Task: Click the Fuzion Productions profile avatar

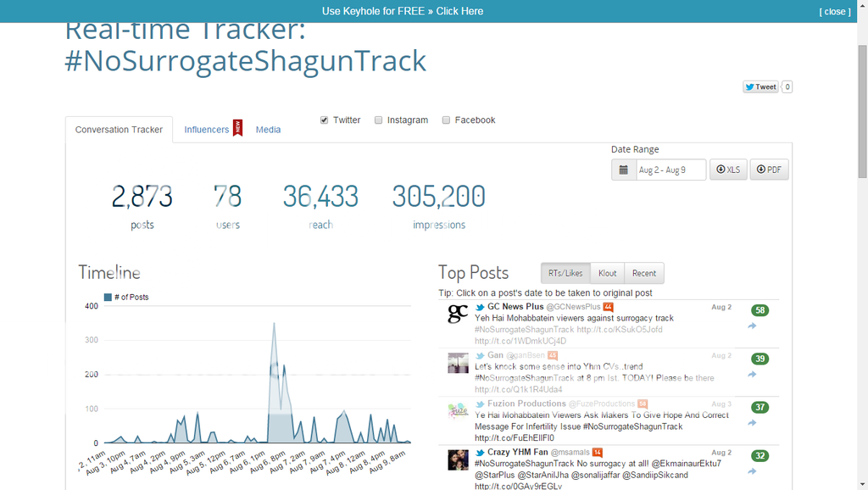Action: pos(458,411)
